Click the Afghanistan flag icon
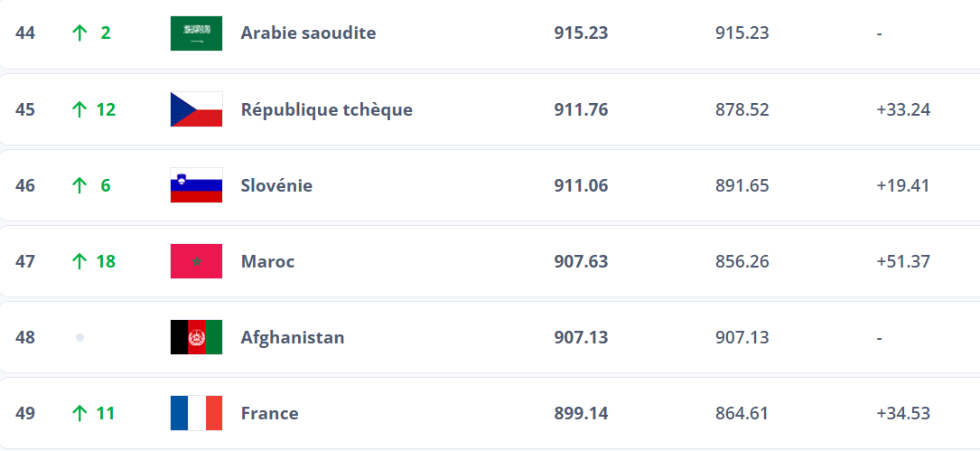 (196, 337)
